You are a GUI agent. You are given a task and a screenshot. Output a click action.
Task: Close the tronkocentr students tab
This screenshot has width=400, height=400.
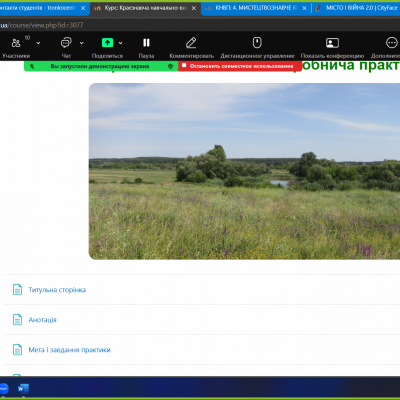coord(83,8)
